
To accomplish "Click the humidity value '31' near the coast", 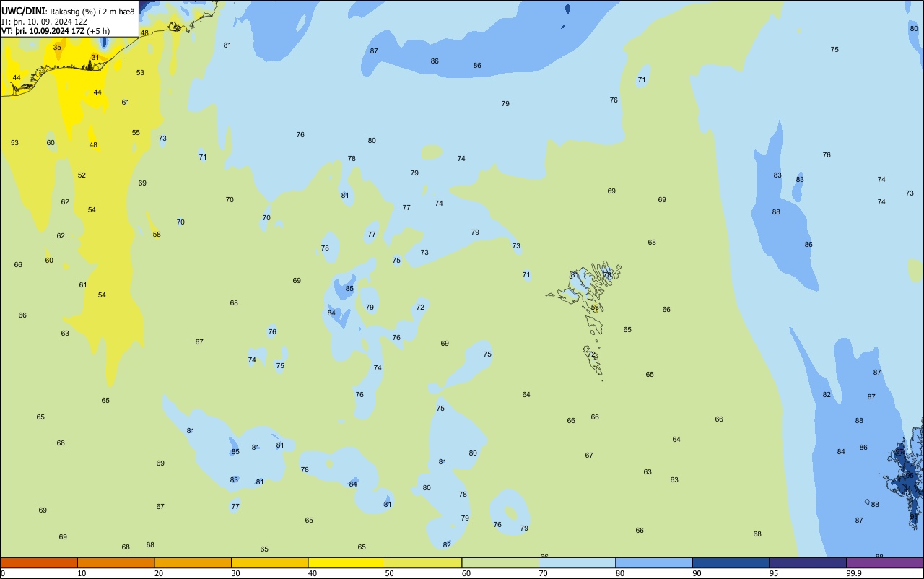I will tap(95, 57).
